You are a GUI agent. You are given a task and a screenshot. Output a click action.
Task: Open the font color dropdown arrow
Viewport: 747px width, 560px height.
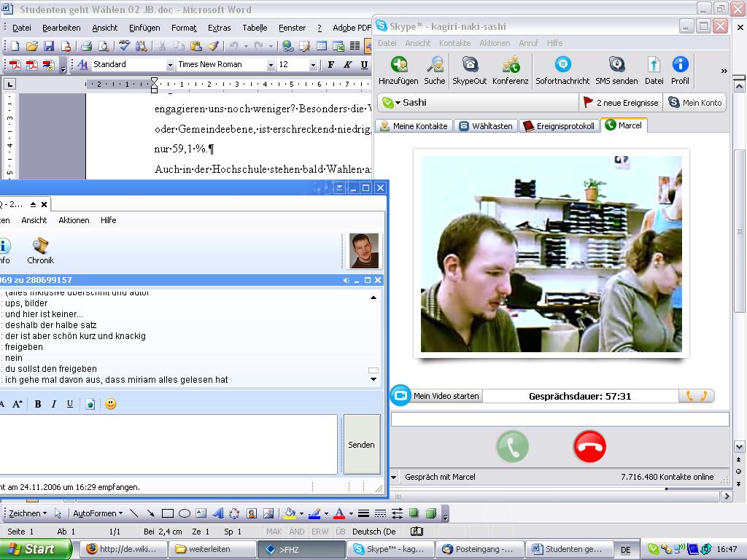pyautogui.click(x=351, y=513)
